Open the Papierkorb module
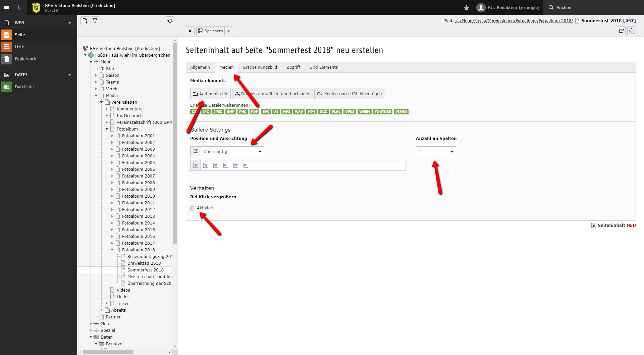 [x=25, y=59]
